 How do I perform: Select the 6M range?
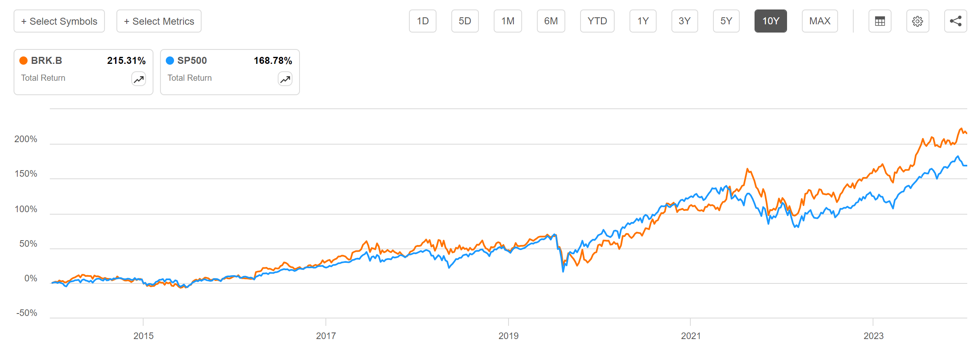551,21
